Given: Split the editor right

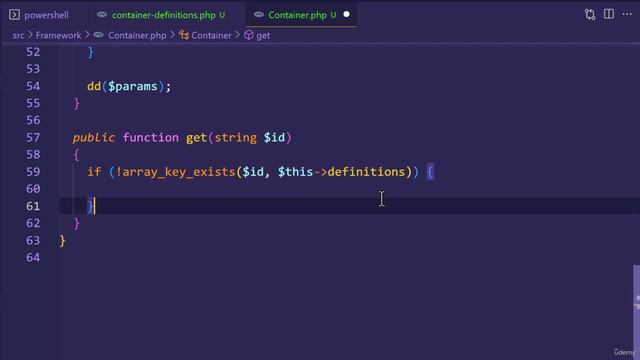Looking at the screenshot, I should click(609, 14).
